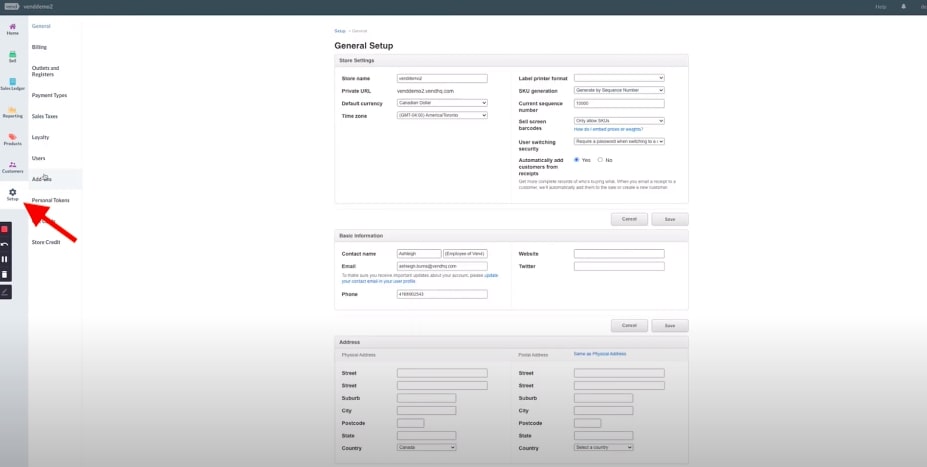
Task: Click the Store name input field
Action: [x=441, y=78]
